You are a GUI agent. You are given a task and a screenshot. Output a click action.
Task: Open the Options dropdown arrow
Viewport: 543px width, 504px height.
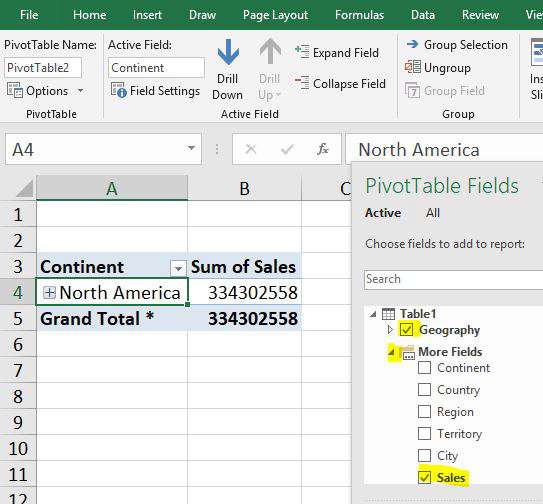pos(81,91)
